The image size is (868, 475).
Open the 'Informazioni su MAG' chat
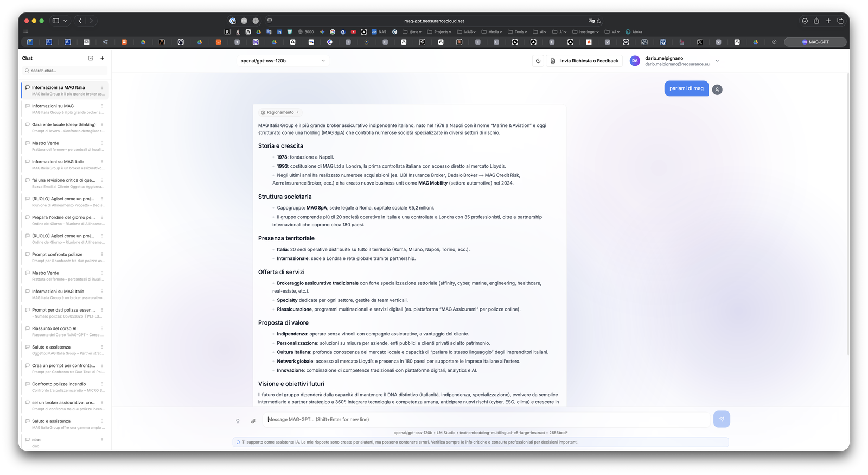pyautogui.click(x=65, y=109)
